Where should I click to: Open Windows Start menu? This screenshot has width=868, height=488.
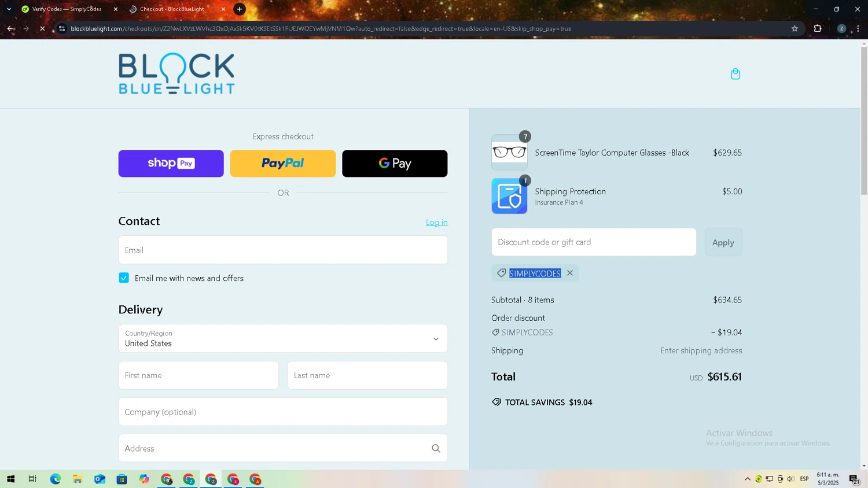[x=10, y=479]
